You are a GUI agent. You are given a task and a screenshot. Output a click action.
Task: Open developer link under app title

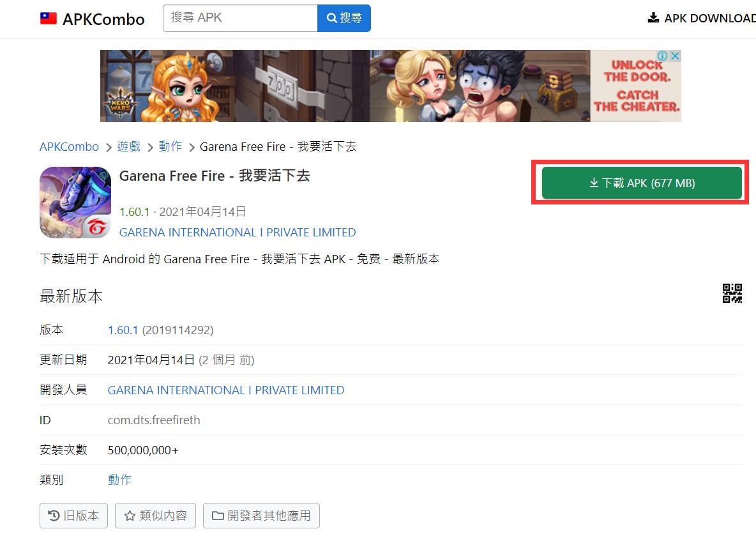238,233
